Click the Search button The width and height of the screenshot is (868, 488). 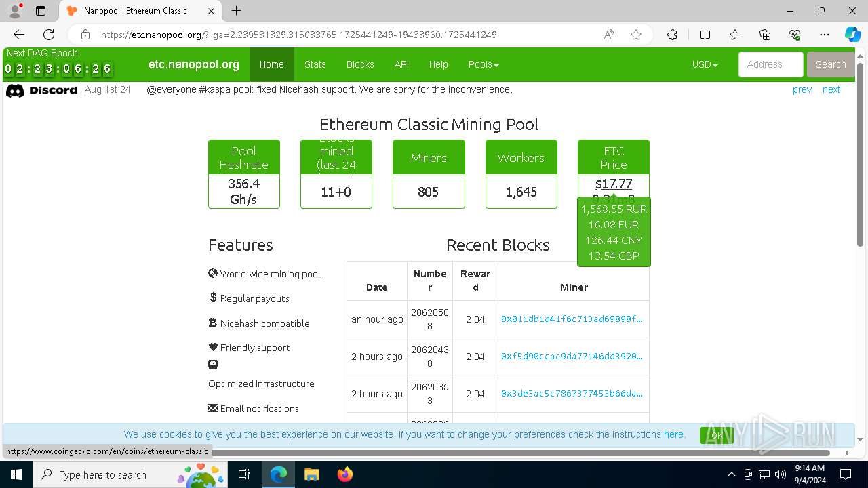pos(831,64)
